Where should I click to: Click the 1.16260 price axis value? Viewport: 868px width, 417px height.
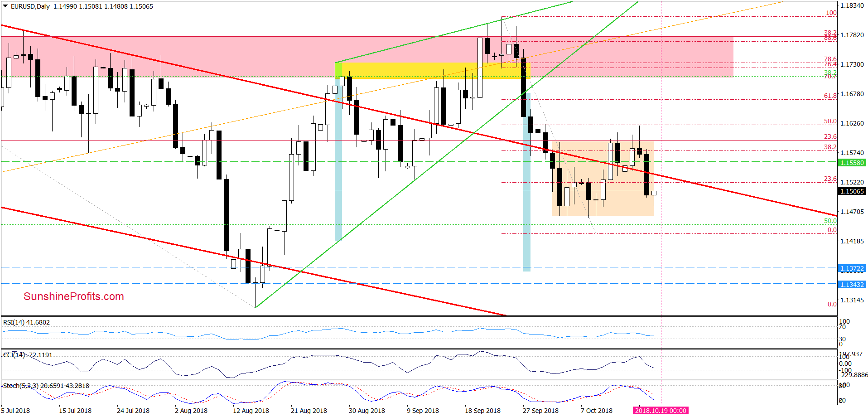click(x=852, y=123)
